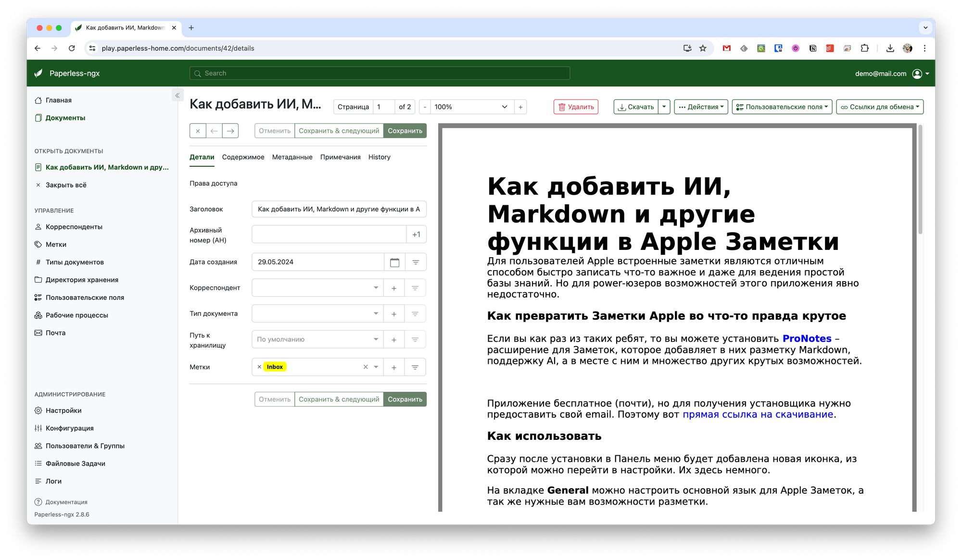Click the calendar icon beside creation date
962x560 pixels.
coord(394,262)
